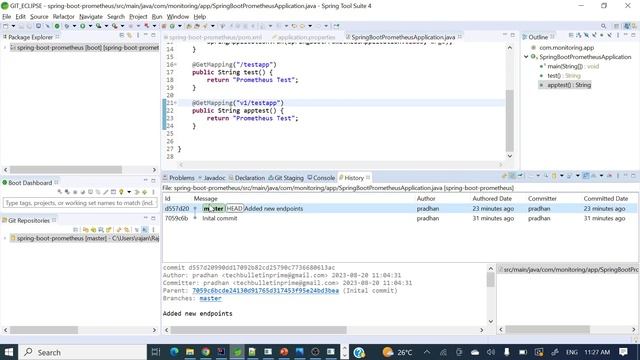Select the 'Inital commit' history row

click(400, 218)
